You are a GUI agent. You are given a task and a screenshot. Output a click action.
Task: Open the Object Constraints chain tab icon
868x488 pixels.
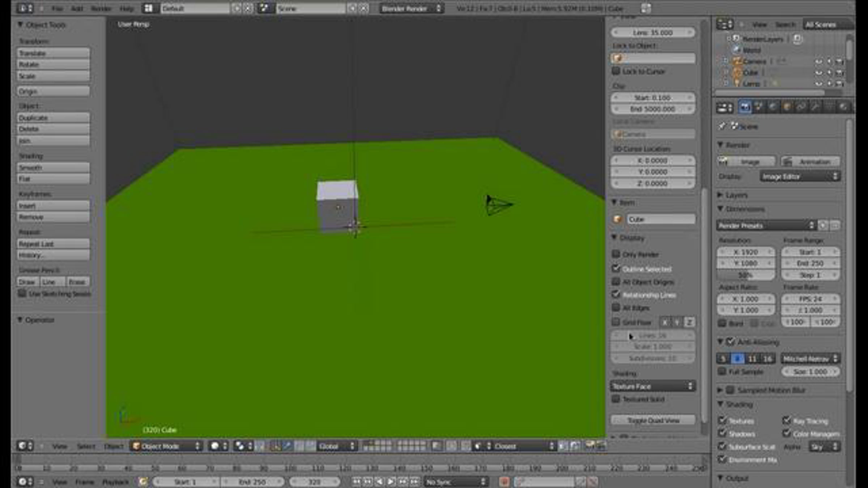click(x=801, y=107)
